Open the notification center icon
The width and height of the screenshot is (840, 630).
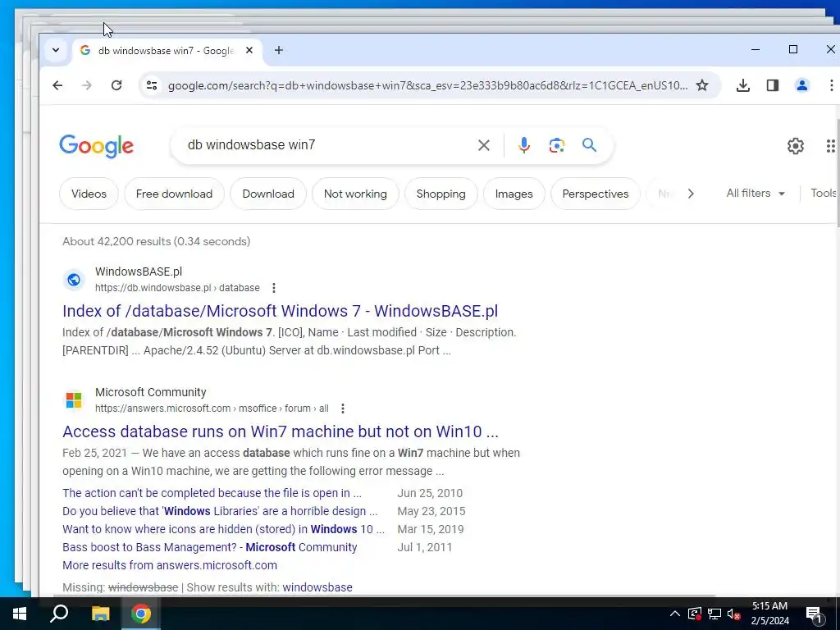tap(815, 614)
